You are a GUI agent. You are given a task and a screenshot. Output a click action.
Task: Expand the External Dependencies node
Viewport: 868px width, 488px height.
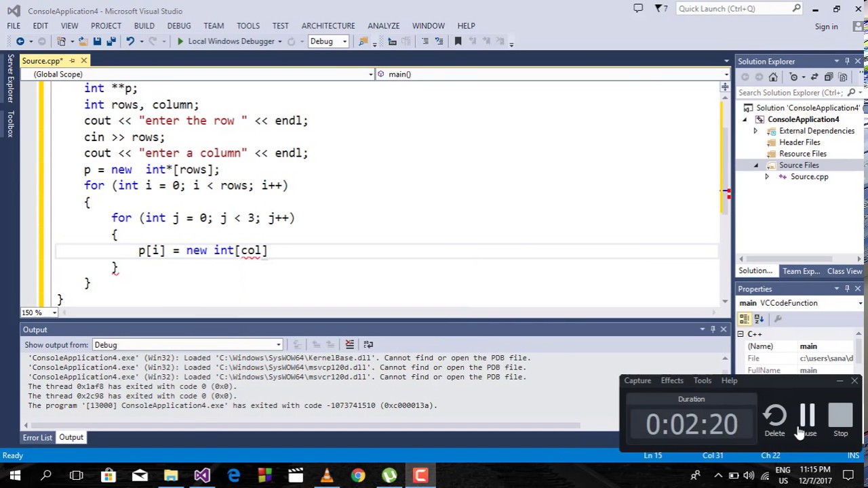[755, 131]
